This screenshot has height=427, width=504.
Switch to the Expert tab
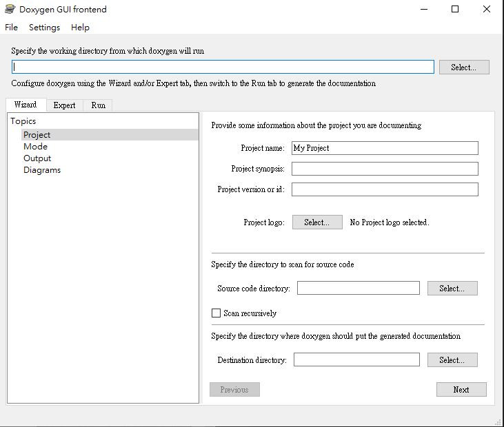coord(64,105)
